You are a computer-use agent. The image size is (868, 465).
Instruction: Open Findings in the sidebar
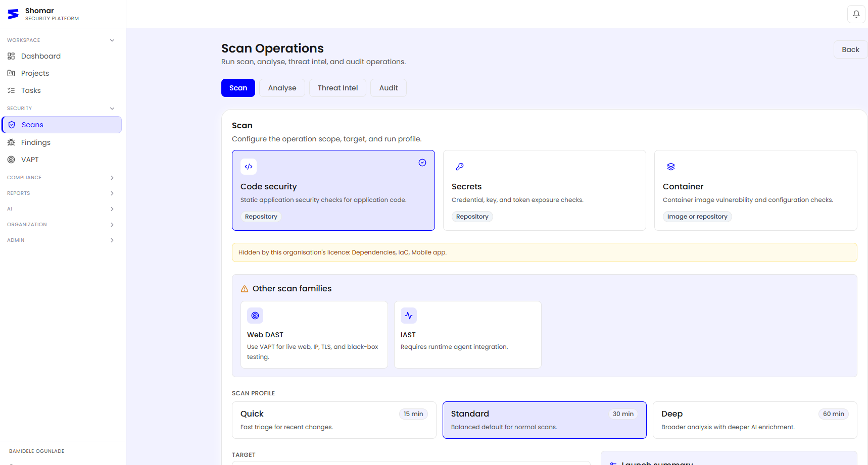click(62, 142)
